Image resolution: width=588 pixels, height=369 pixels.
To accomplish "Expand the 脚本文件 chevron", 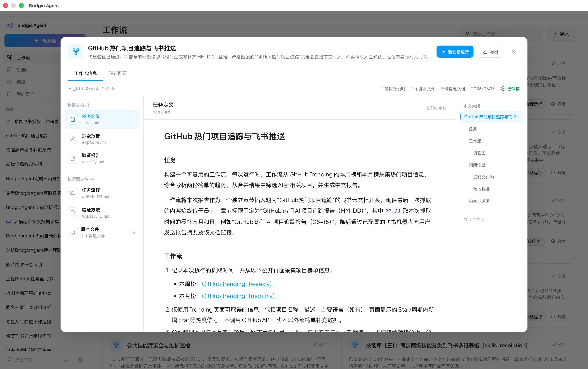I will [134, 232].
